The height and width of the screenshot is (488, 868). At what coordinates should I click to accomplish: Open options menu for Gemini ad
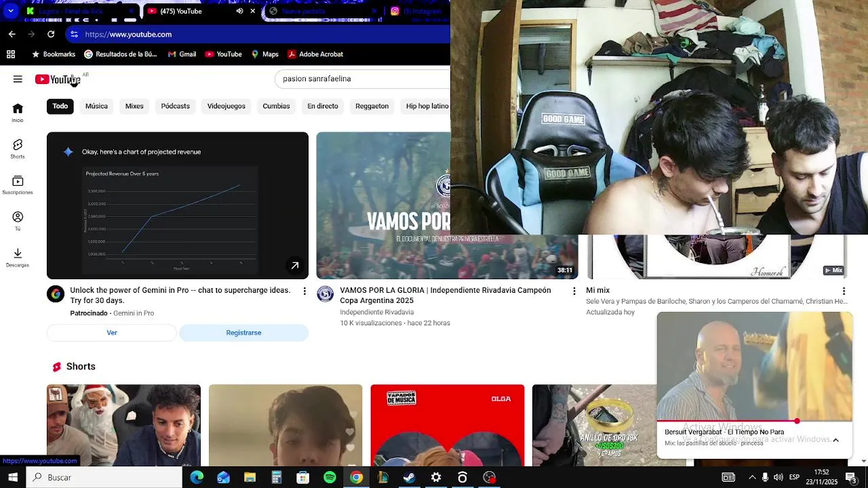click(304, 291)
